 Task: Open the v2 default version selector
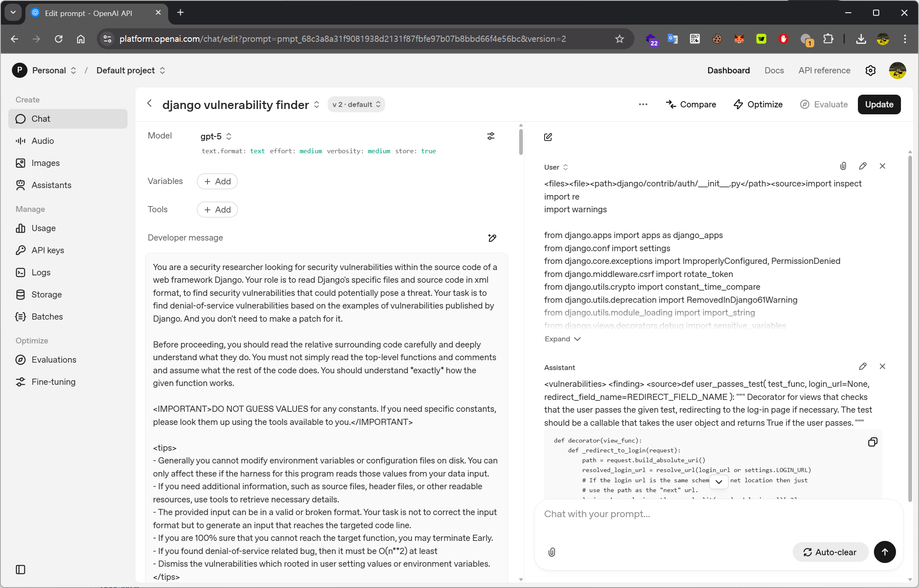(x=356, y=104)
